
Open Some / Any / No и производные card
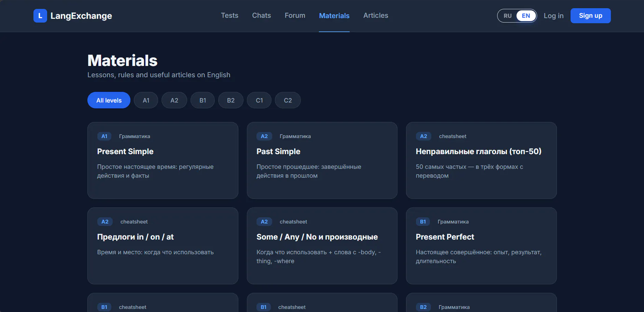(x=322, y=246)
